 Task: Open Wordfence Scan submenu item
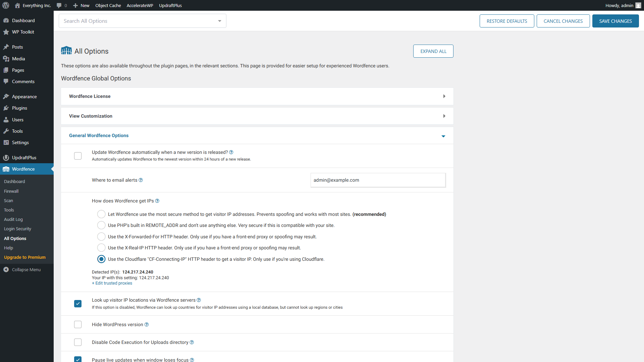[x=8, y=200]
